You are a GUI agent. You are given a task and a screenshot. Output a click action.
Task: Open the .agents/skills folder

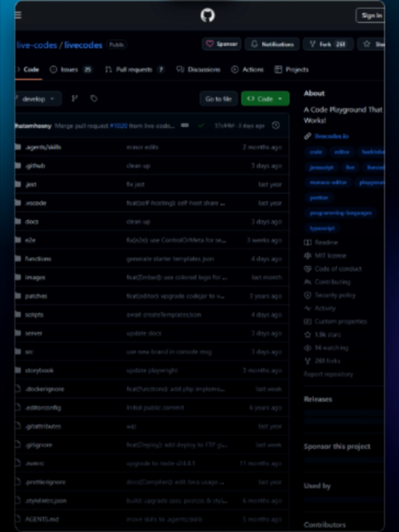[x=43, y=147]
